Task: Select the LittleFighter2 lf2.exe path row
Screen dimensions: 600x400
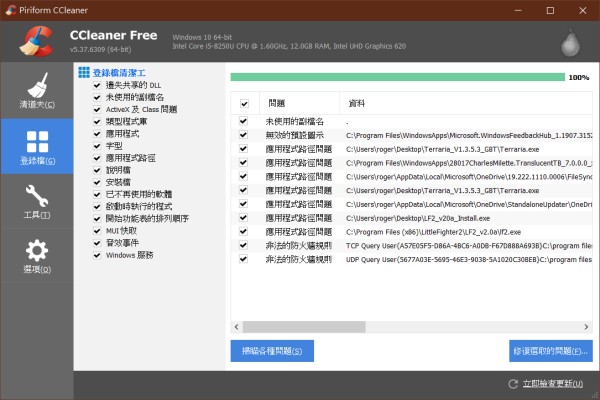Action: 411,232
